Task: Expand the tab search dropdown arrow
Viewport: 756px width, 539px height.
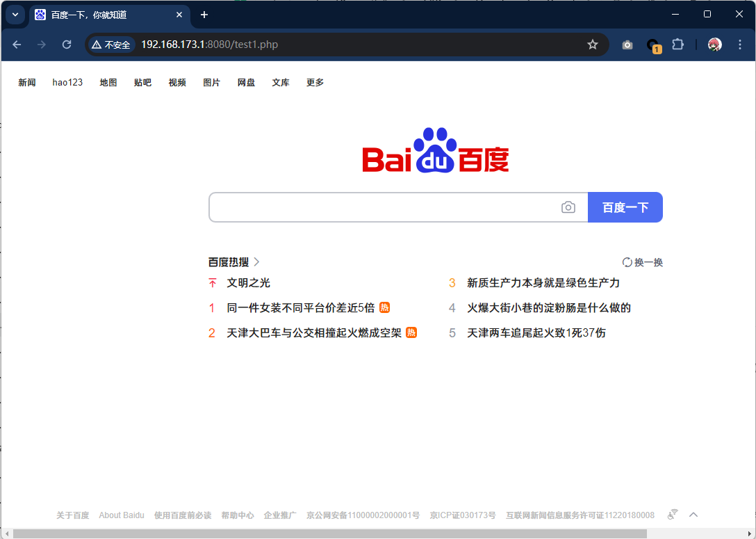Action: point(15,15)
